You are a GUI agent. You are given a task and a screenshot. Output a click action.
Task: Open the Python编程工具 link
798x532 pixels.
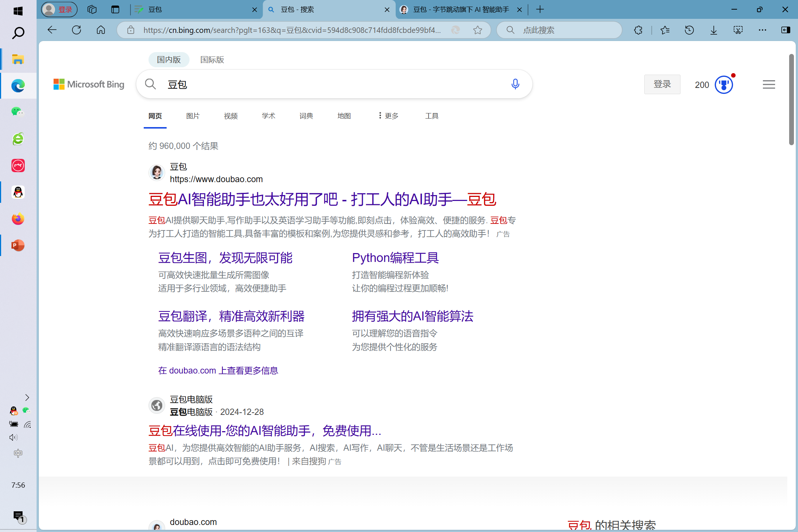(x=395, y=258)
